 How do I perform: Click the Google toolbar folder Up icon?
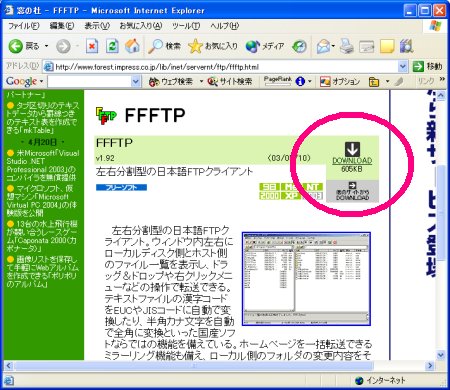374,81
